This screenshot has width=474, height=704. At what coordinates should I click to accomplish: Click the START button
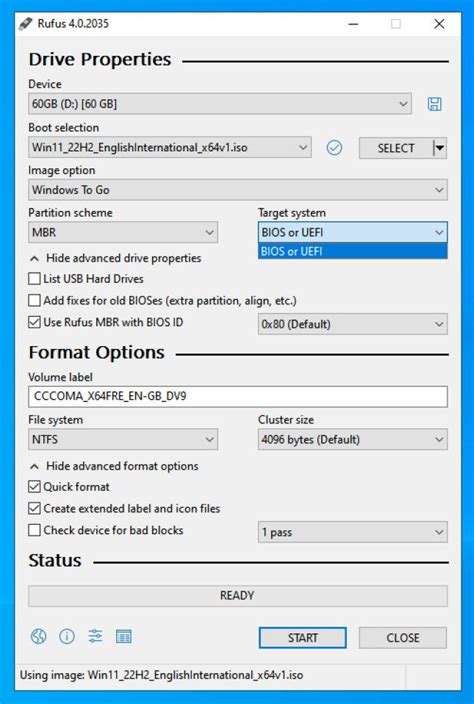click(303, 638)
